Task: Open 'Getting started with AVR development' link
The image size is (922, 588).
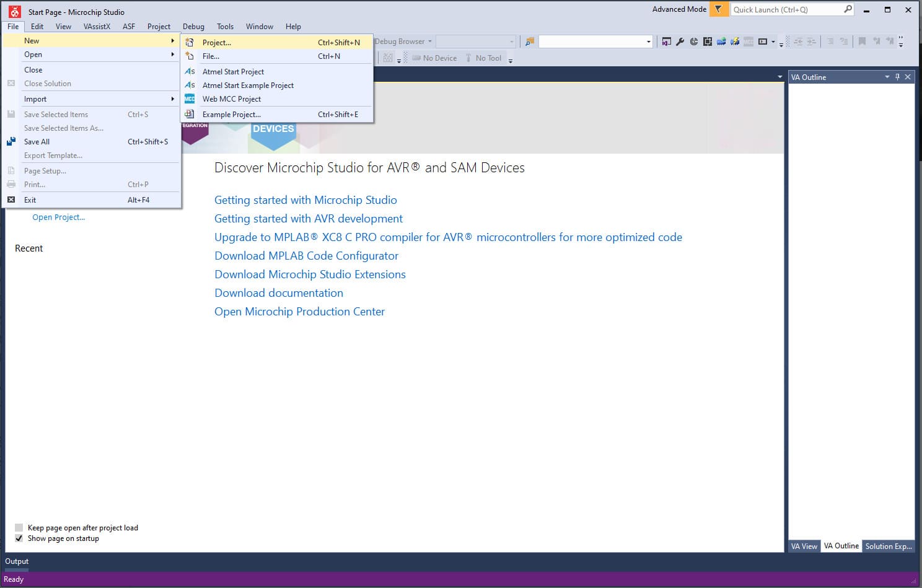Action: tap(309, 219)
